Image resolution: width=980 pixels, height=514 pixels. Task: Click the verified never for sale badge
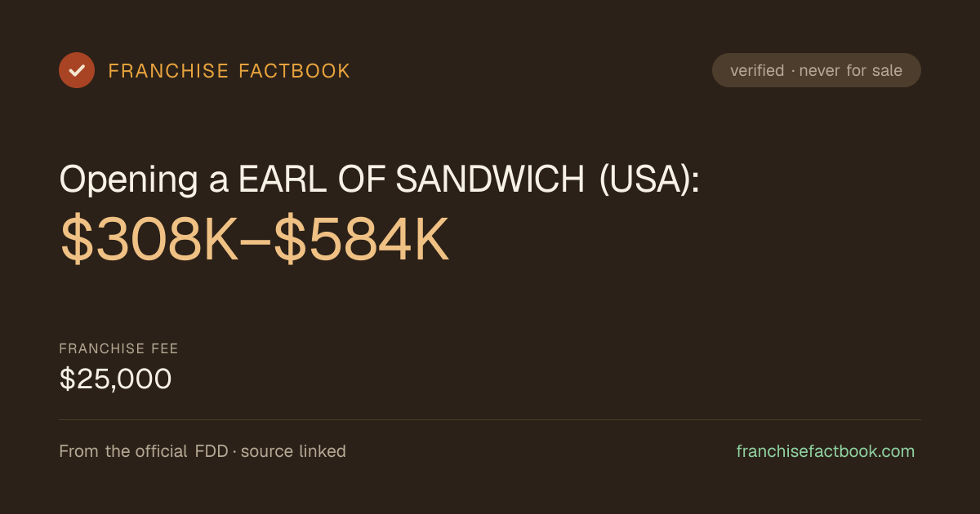click(x=817, y=70)
